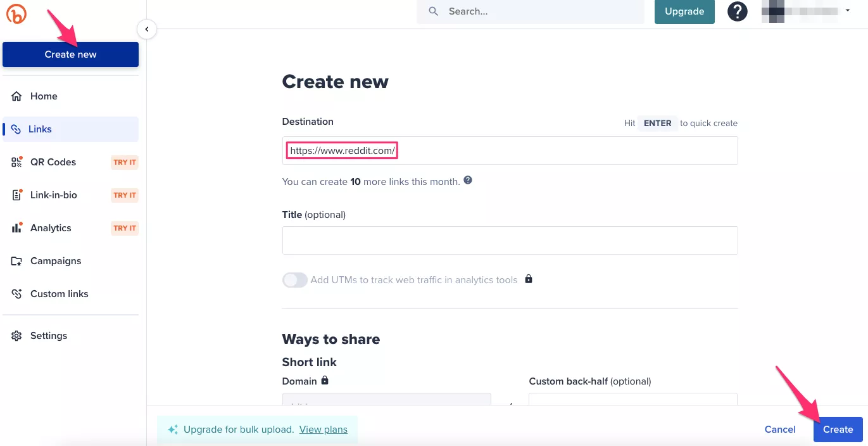868x446 pixels.
Task: Open the account dropdown arrow
Action: point(848,11)
